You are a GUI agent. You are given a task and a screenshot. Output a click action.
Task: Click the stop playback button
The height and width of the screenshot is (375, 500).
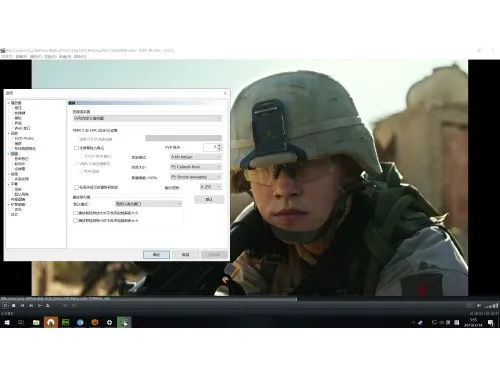pos(14,305)
